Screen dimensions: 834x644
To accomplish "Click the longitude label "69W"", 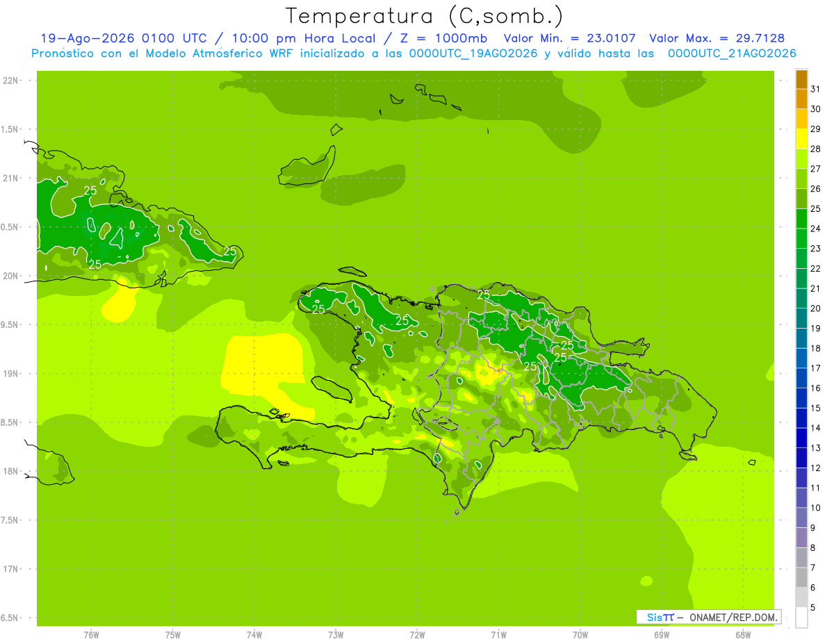I will pos(662,635).
